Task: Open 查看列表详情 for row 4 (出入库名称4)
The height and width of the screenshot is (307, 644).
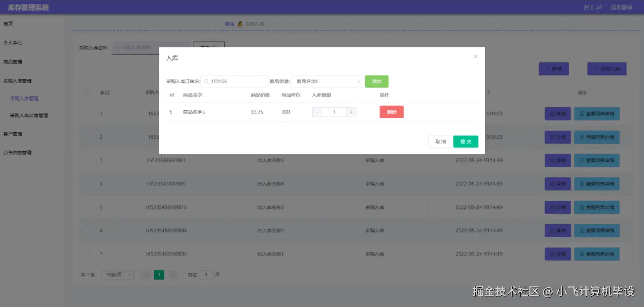Action: [x=597, y=184]
